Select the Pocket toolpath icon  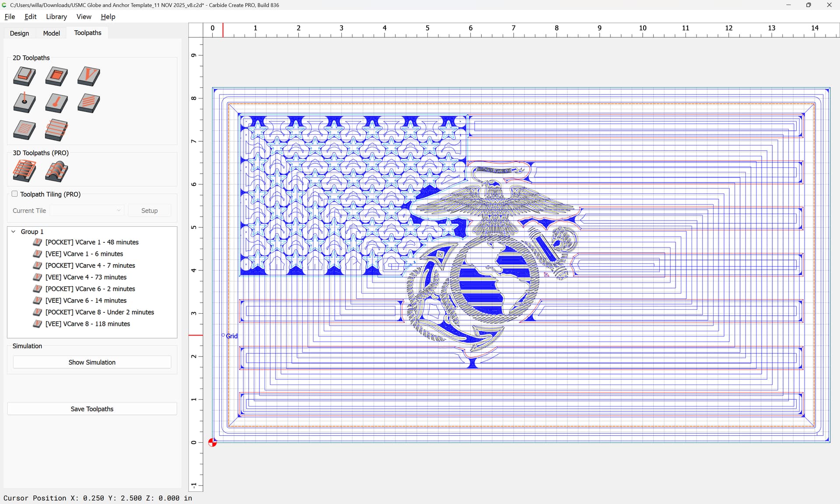point(56,76)
